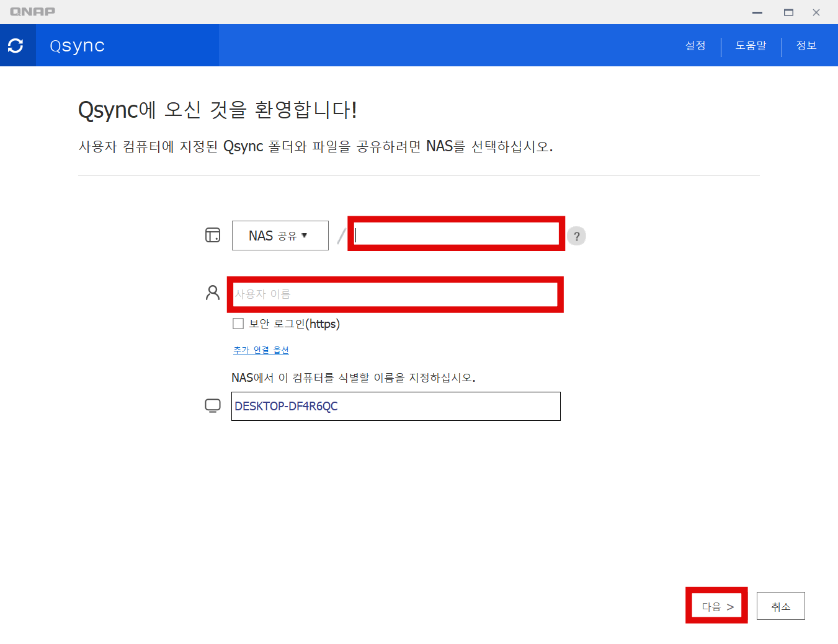Screen dimensions: 838x644
Task: Click the QNAP logo in title bar
Action: coord(32,11)
